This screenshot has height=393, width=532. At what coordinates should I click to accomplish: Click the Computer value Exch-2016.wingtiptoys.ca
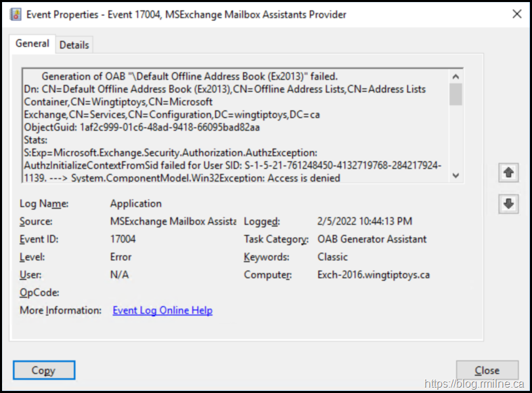(x=373, y=275)
